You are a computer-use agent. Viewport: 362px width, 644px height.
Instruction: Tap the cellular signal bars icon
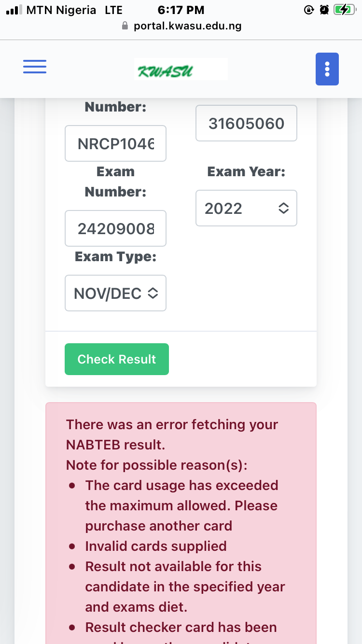click(x=14, y=10)
